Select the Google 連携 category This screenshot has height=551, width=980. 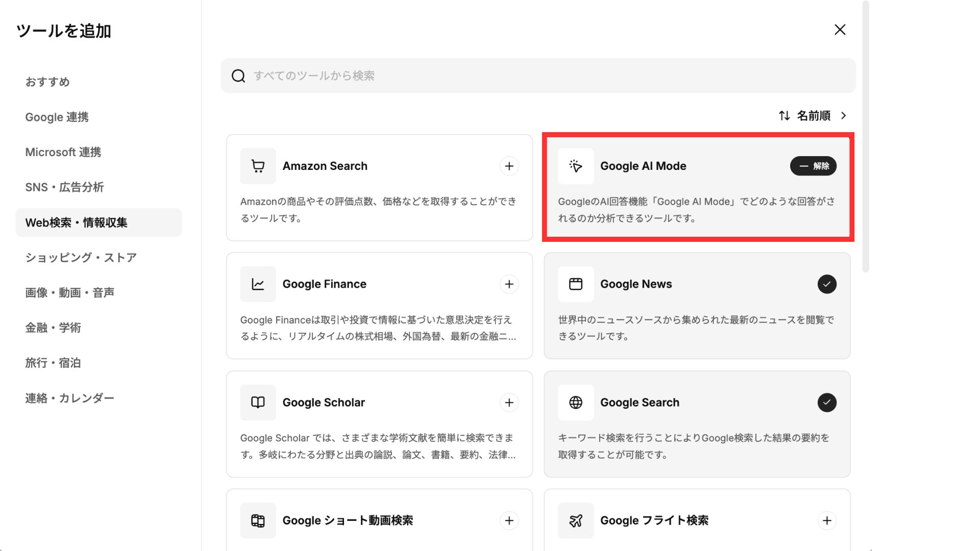[x=57, y=117]
